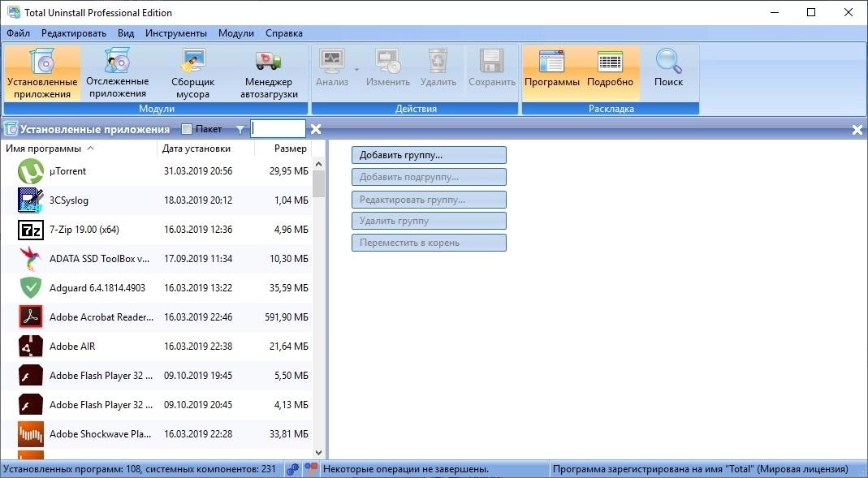This screenshot has width=868, height=478.
Task: Open the Файл menu
Action: pos(18,33)
